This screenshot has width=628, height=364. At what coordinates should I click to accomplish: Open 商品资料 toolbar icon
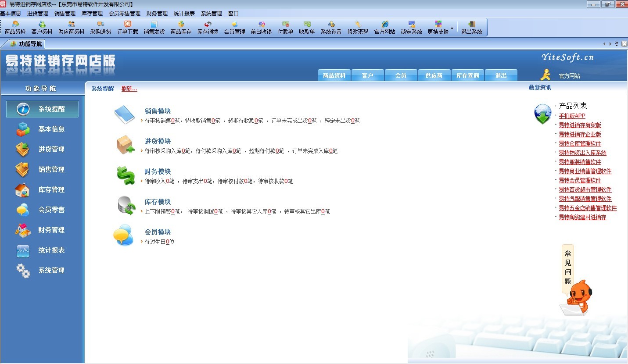(x=15, y=28)
